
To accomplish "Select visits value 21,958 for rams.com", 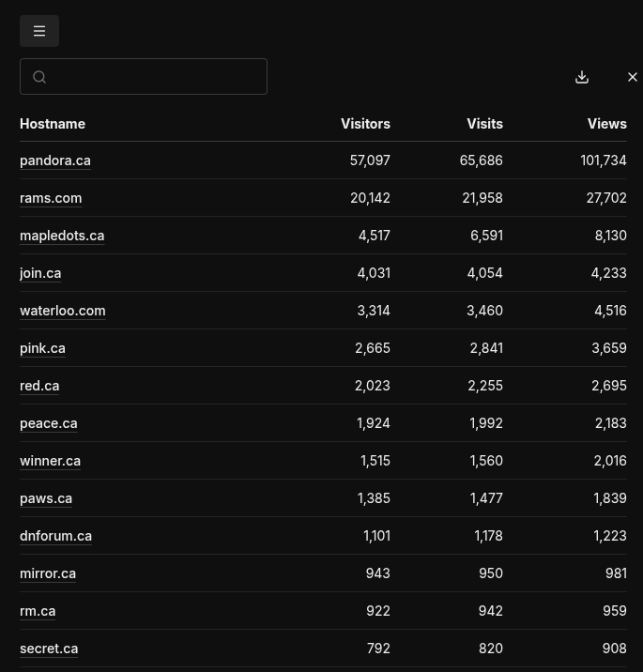I will 482,198.
